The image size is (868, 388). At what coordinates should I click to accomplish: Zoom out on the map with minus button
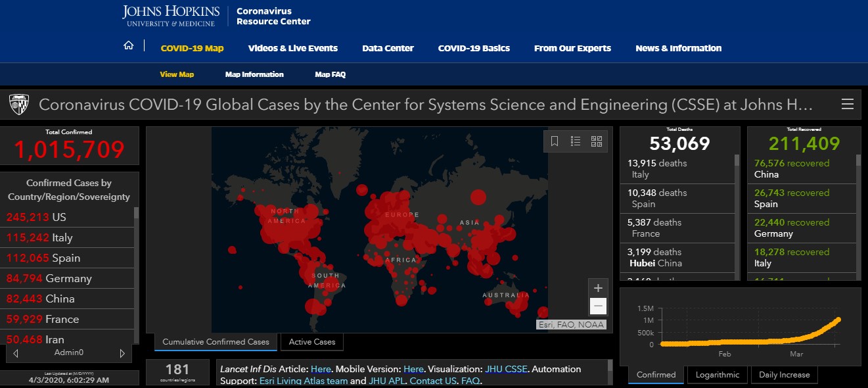click(598, 306)
